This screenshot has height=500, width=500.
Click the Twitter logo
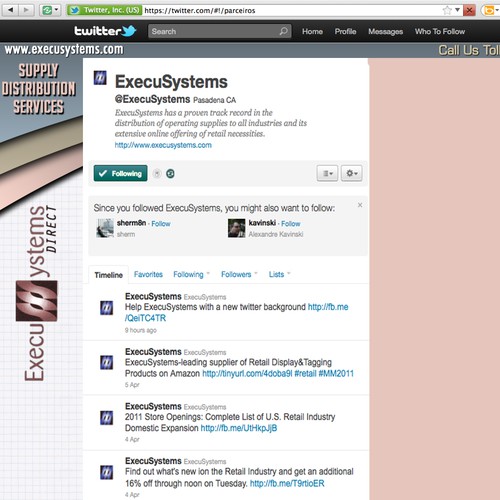click(105, 31)
